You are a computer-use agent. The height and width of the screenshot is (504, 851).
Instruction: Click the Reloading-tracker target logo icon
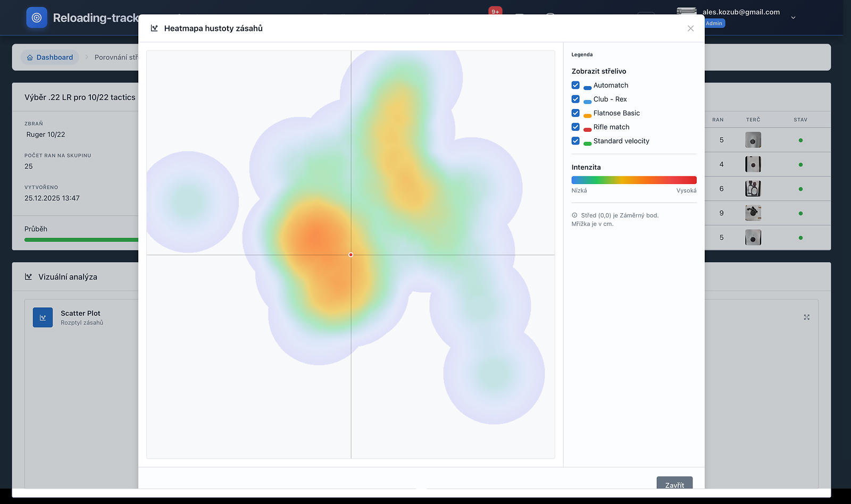point(37,18)
